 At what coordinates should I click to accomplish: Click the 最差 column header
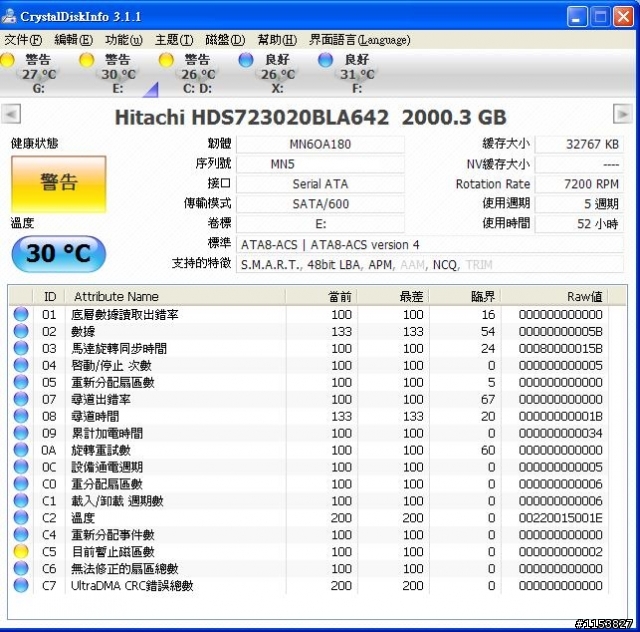pos(393,296)
